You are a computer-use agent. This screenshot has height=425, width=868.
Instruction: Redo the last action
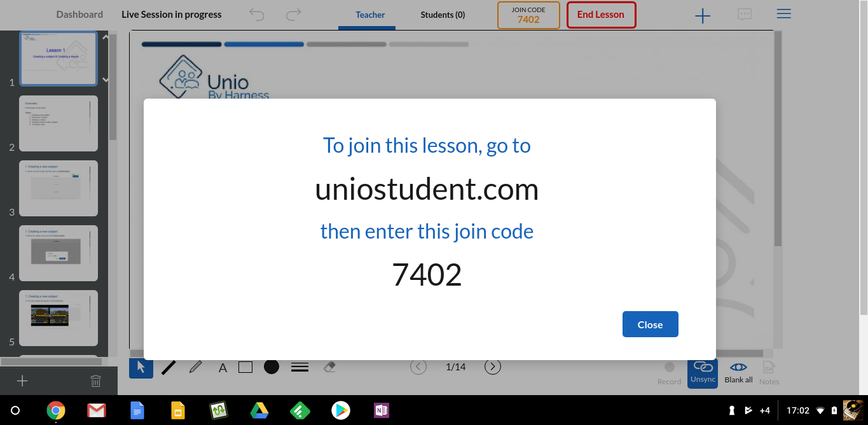[293, 14]
